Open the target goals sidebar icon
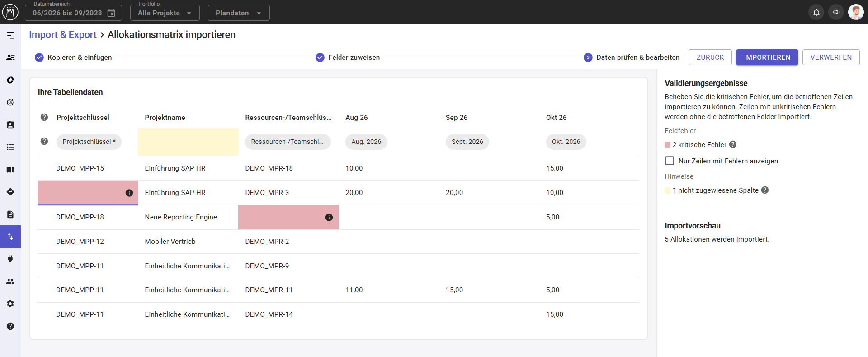The width and height of the screenshot is (868, 357). point(10,102)
